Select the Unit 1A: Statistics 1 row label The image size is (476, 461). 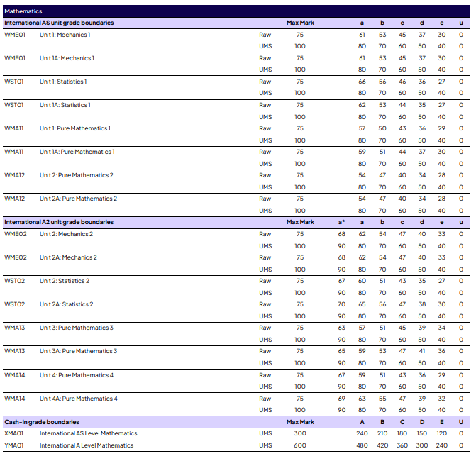point(67,105)
